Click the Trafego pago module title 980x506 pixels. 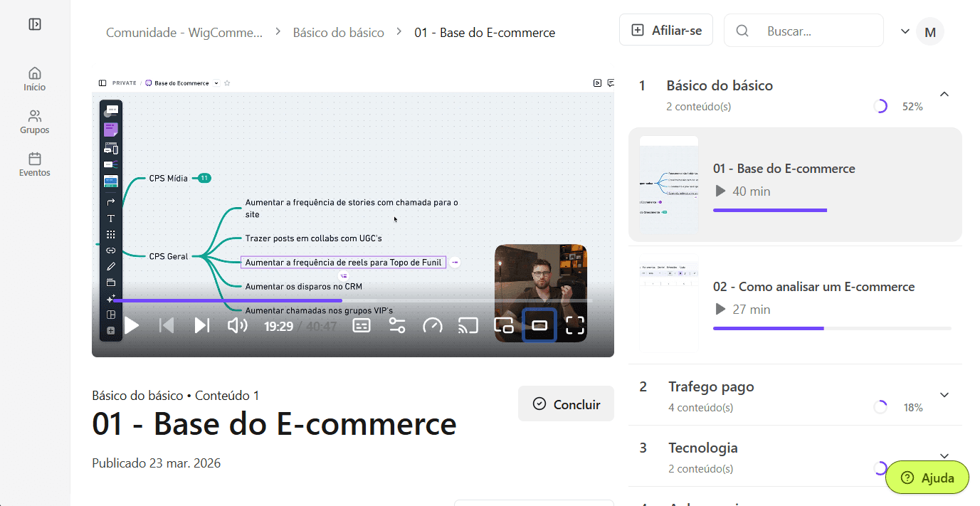(x=711, y=386)
